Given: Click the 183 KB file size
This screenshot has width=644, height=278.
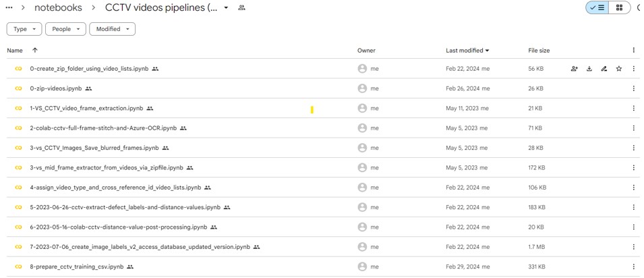Looking at the screenshot, I should point(537,207).
